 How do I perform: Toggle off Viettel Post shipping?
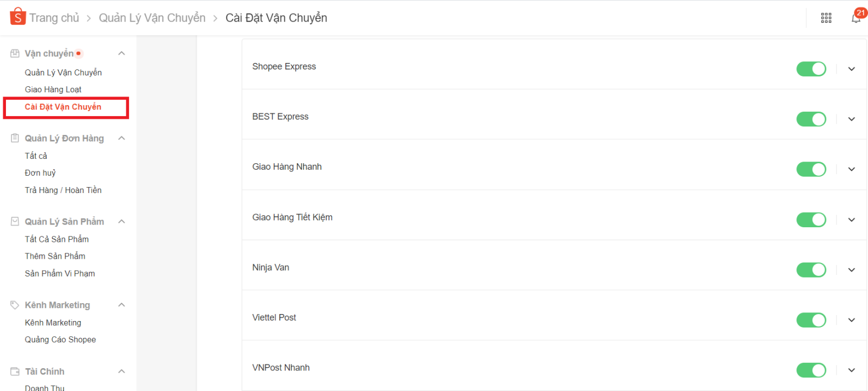pyautogui.click(x=811, y=320)
